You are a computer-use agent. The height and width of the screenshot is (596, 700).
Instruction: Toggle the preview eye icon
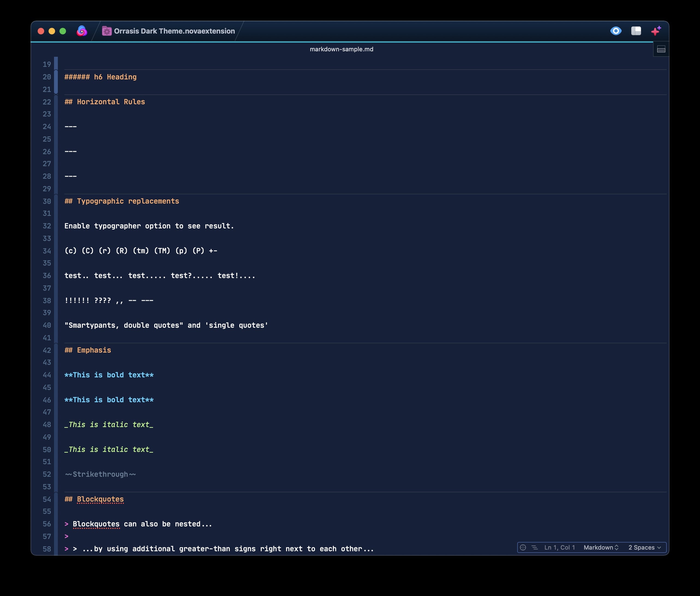[x=616, y=31]
